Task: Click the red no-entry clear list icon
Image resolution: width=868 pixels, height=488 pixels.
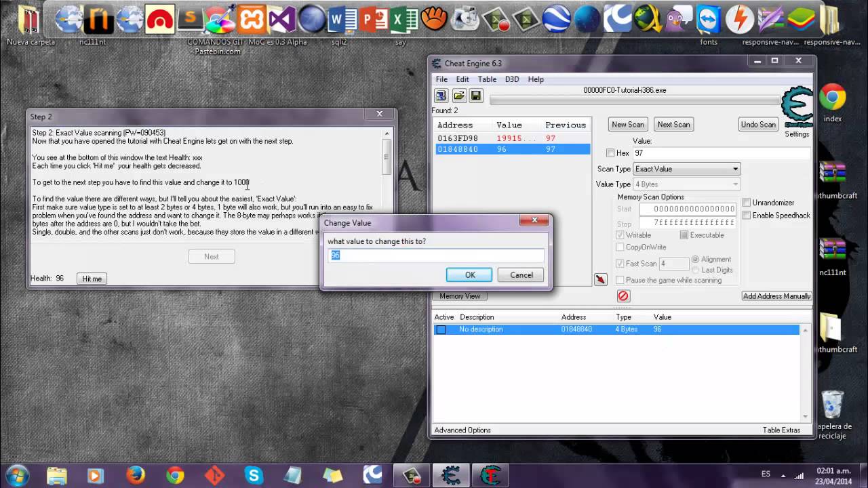Action: click(623, 296)
